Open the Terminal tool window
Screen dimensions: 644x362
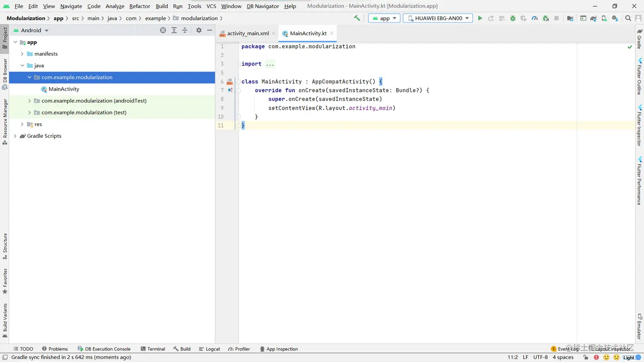coord(152,349)
